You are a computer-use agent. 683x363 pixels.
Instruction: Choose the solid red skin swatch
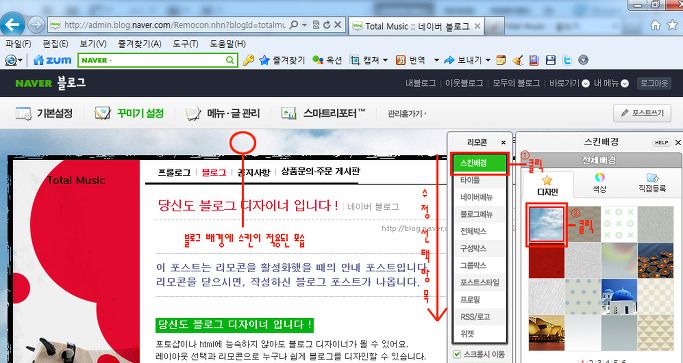[x=547, y=261]
